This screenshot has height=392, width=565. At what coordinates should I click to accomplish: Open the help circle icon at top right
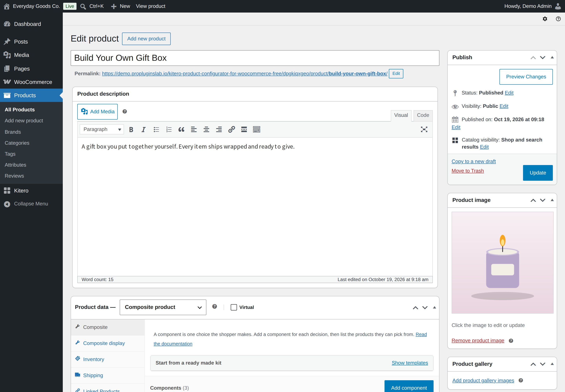pos(558,19)
